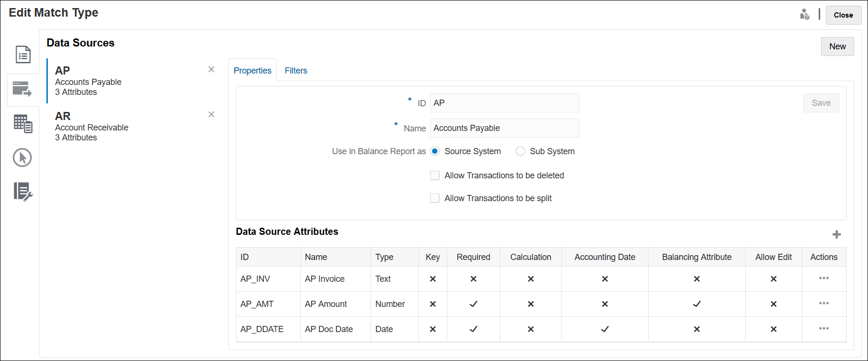Remove the AR data source
Viewport: 868px width, 361px height.
tap(211, 114)
